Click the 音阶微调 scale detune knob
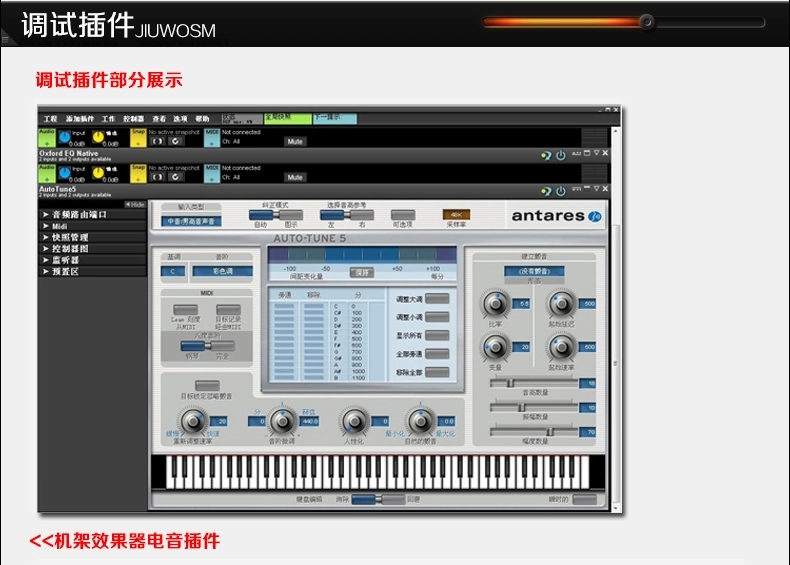The width and height of the screenshot is (790, 565). pos(282,421)
